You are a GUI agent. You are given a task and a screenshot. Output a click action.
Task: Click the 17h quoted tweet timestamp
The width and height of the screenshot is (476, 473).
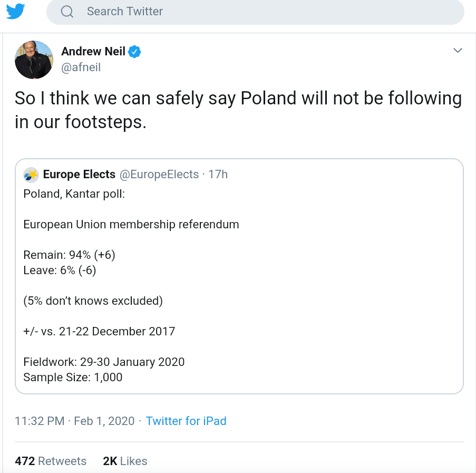pos(218,174)
